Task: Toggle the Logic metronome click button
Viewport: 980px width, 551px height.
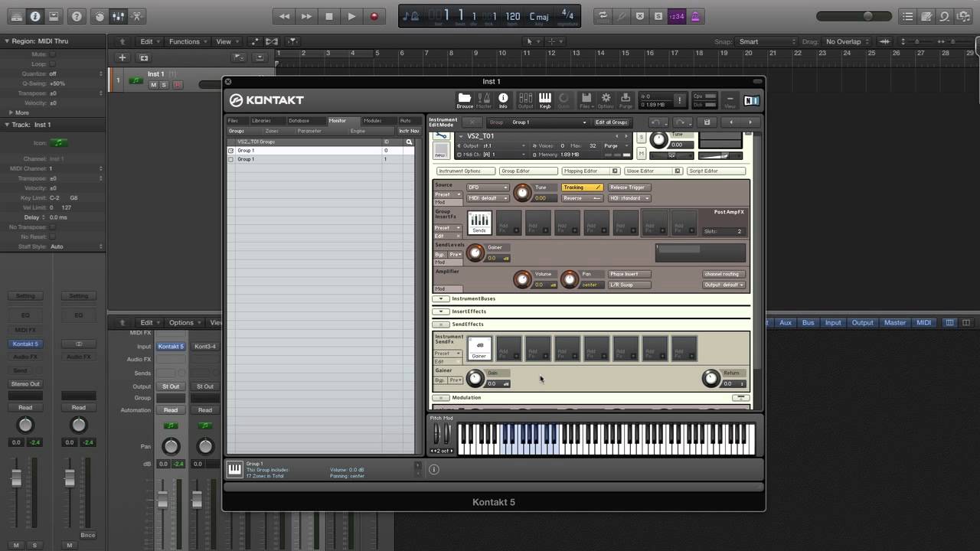Action: pos(696,16)
